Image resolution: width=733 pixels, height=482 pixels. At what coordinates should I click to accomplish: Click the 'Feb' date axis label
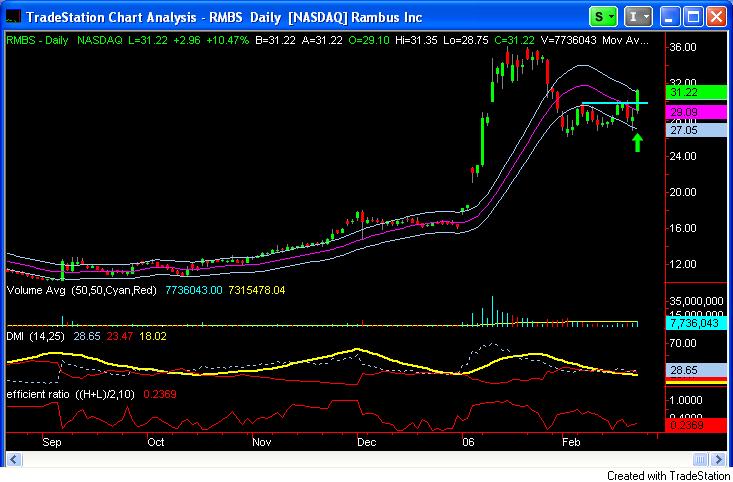571,442
